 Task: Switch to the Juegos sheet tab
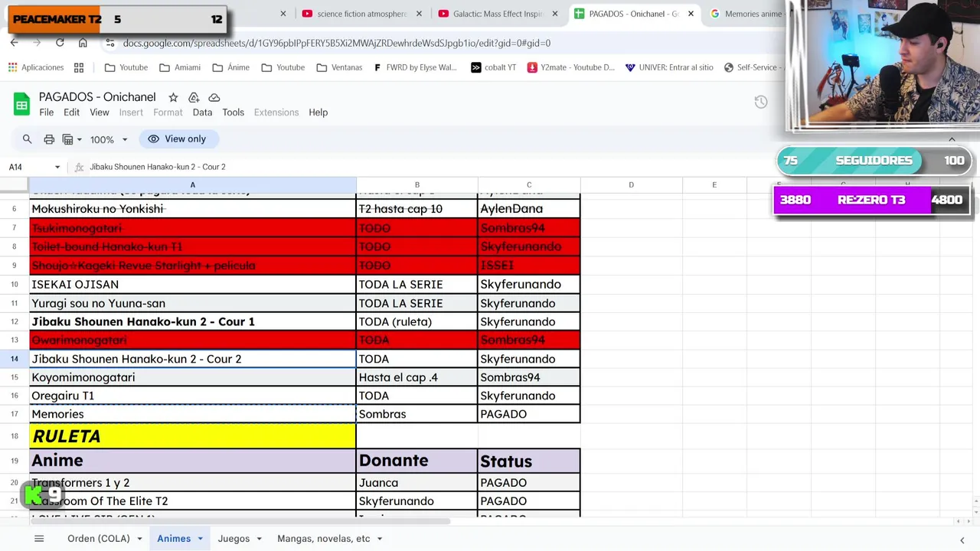[x=234, y=539]
